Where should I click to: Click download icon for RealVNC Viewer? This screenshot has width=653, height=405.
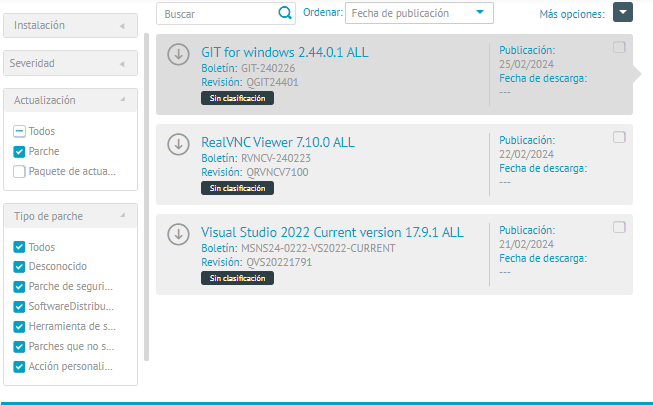(179, 144)
